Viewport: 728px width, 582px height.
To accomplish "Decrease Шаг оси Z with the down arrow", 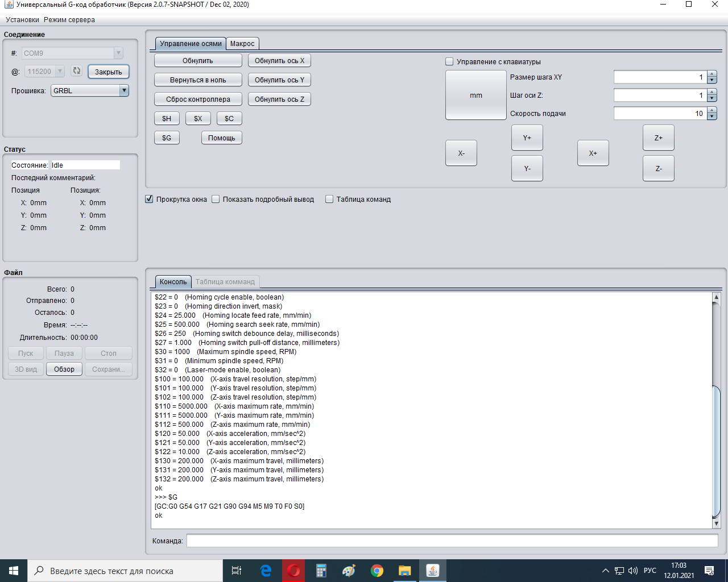I will coord(712,98).
